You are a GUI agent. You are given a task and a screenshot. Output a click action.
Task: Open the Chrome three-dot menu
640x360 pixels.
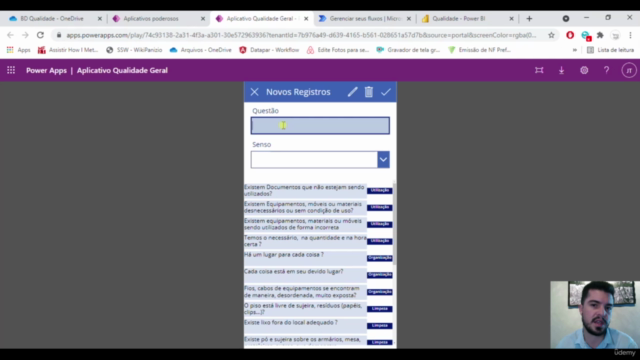pos(630,35)
